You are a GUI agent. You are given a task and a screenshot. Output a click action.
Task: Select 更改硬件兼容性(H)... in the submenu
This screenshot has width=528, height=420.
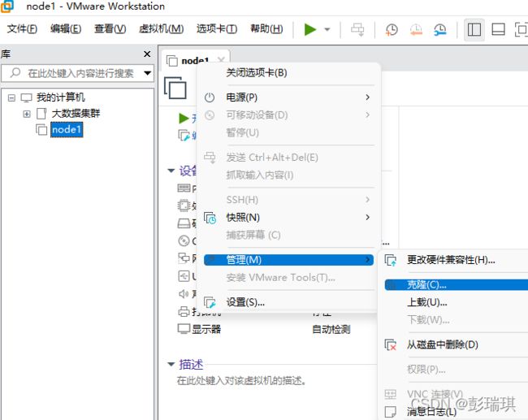(x=451, y=260)
